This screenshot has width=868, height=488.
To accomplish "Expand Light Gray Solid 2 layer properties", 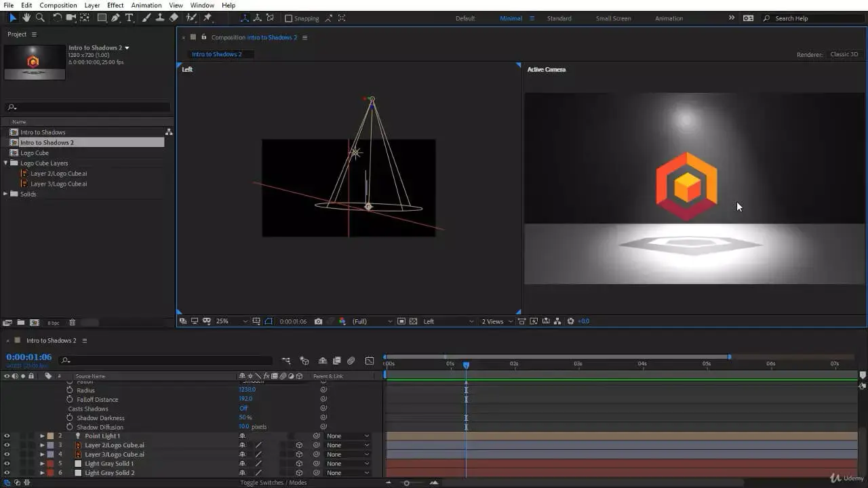I will click(x=42, y=472).
